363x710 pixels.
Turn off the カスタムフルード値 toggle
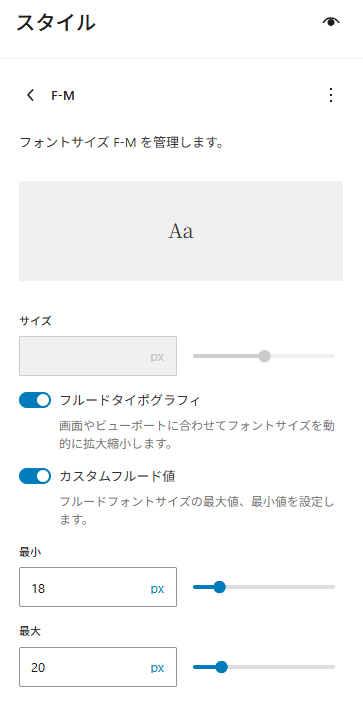(35, 476)
